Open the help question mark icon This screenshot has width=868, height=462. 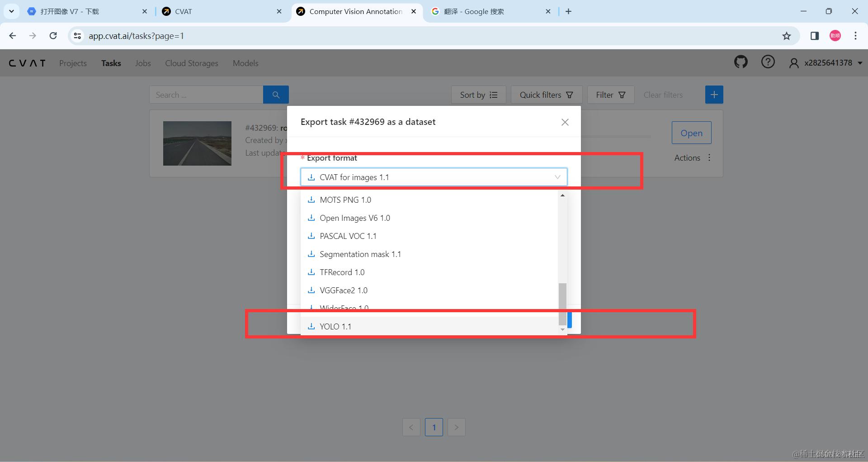768,62
